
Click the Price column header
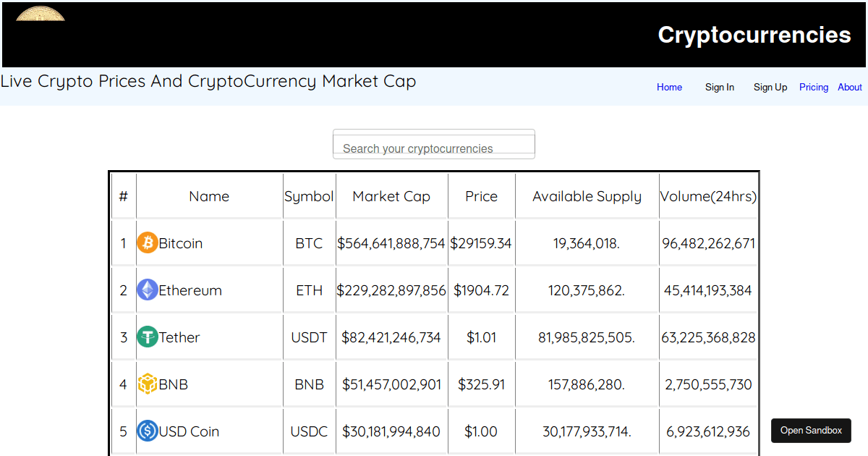(481, 195)
